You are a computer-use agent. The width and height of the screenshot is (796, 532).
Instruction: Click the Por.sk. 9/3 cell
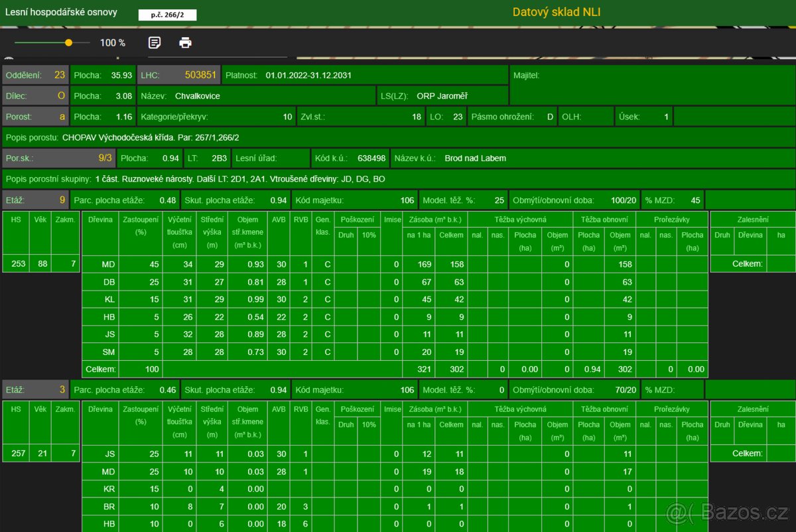58,159
